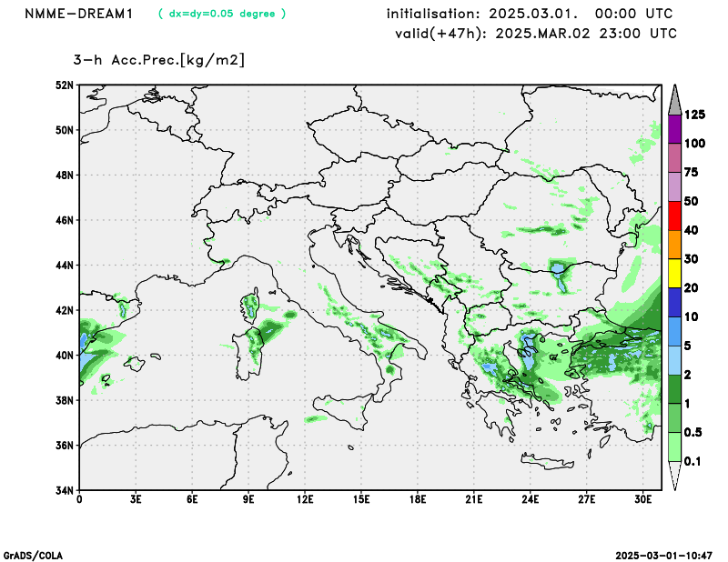Click the green dx=dy=0.05 degree label
The width and height of the screenshot is (728, 562).
222,14
